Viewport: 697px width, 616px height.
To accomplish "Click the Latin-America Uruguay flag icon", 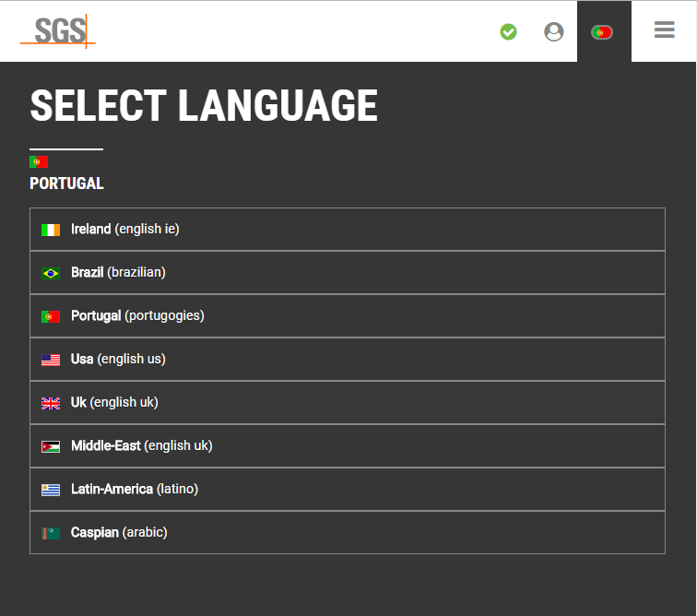I will tap(51, 490).
